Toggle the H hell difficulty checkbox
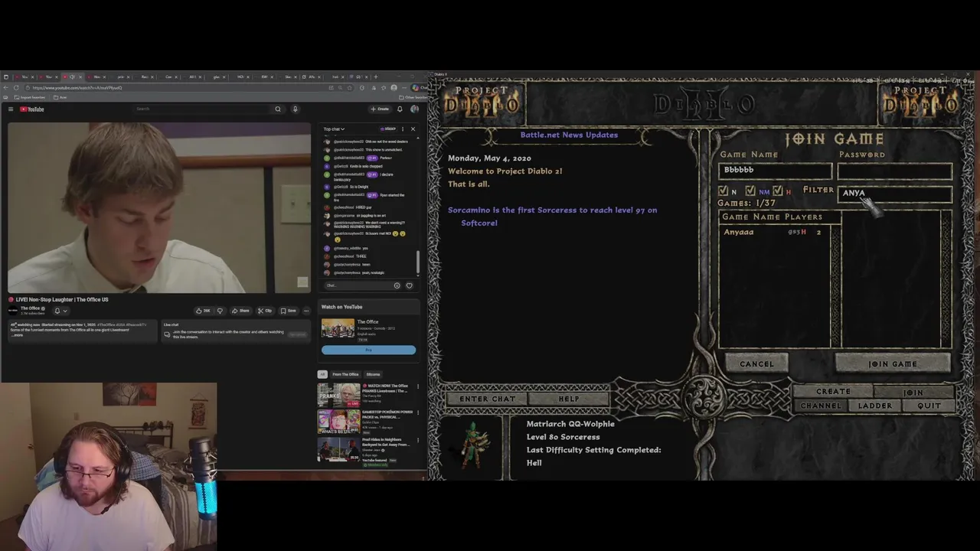Image resolution: width=980 pixels, height=551 pixels. pyautogui.click(x=778, y=191)
